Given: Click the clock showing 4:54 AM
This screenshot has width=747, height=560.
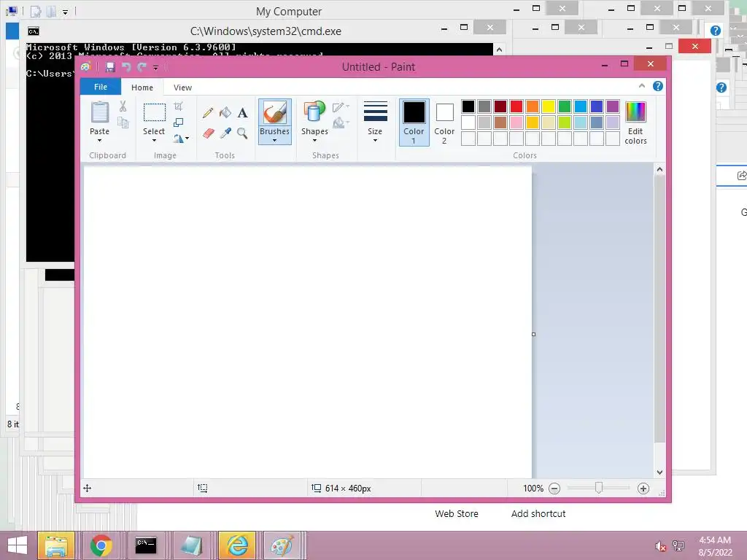Looking at the screenshot, I should coord(715,540).
